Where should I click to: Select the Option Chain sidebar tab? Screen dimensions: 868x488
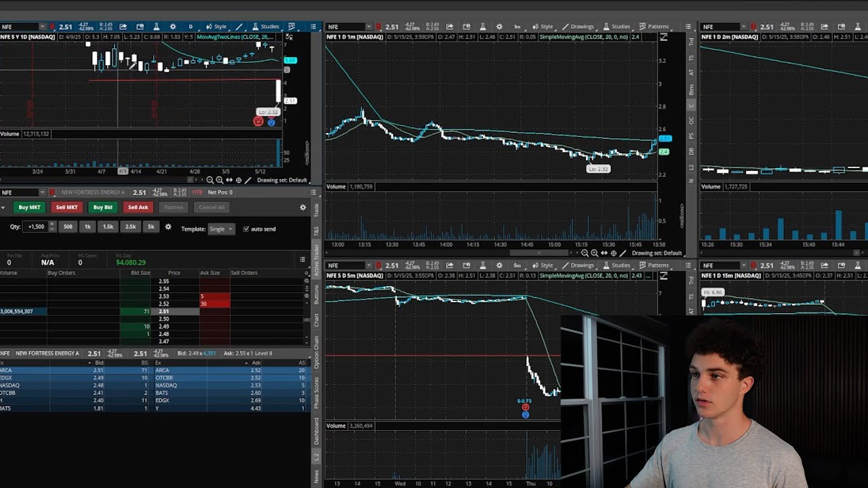pos(316,352)
